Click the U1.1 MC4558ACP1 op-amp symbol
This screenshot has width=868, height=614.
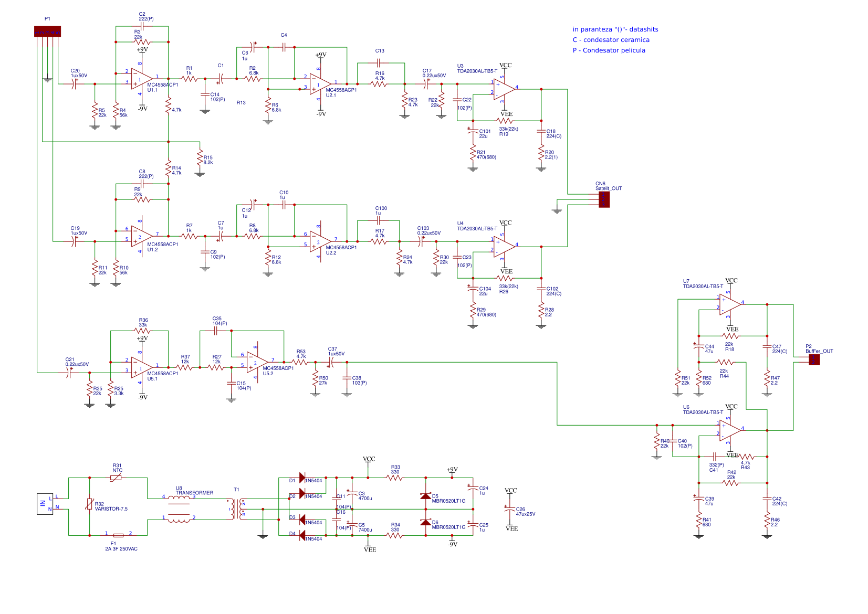coord(141,79)
